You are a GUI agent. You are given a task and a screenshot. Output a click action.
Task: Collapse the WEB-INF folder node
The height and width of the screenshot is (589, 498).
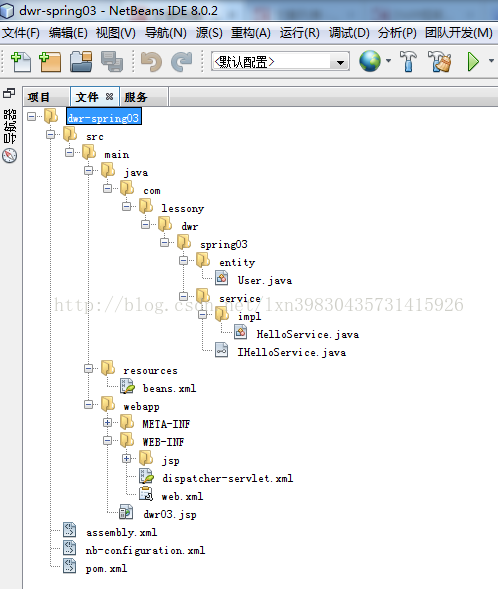[x=107, y=440]
